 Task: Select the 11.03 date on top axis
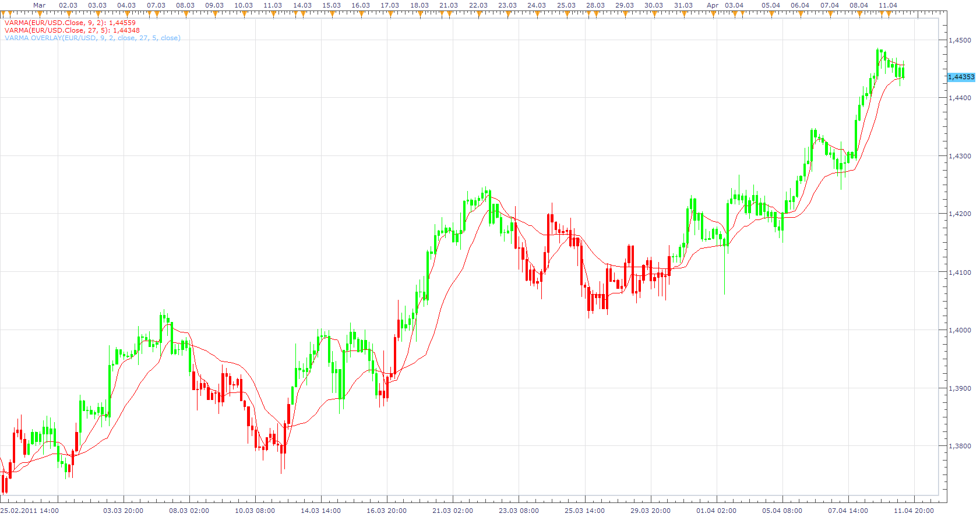273,5
